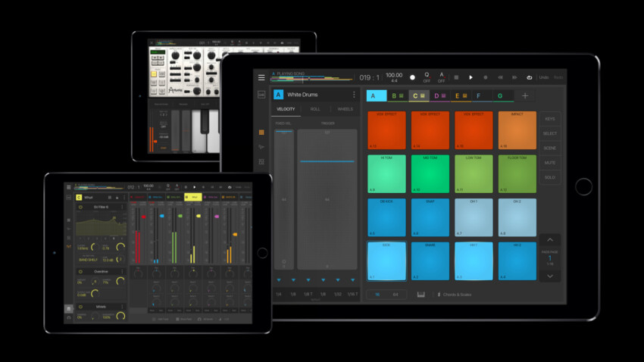
Task: Tap the Play button in the transport bar
Action: point(470,77)
